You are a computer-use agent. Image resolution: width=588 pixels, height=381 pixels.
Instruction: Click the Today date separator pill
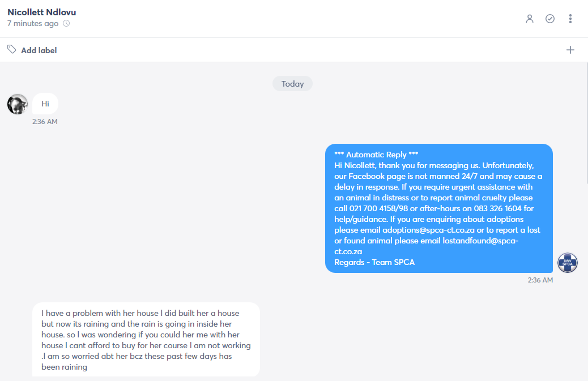coord(292,84)
